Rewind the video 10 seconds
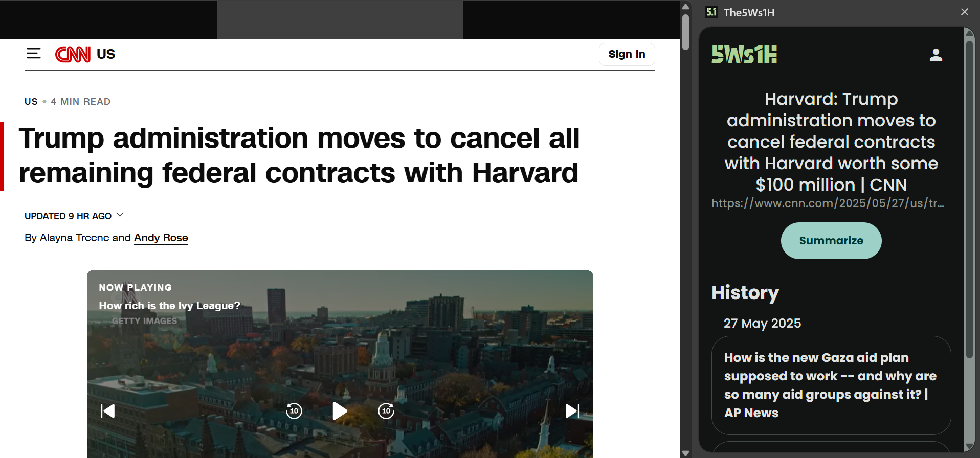 [x=294, y=411]
